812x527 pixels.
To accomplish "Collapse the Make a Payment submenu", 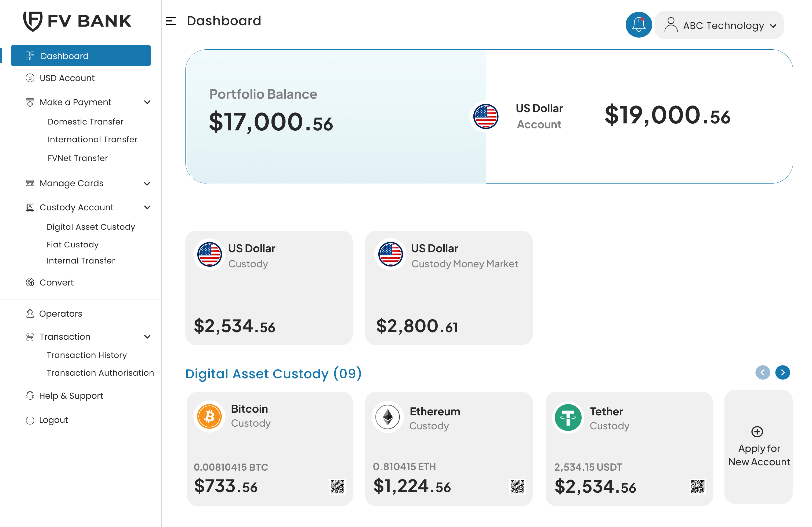I will point(147,102).
